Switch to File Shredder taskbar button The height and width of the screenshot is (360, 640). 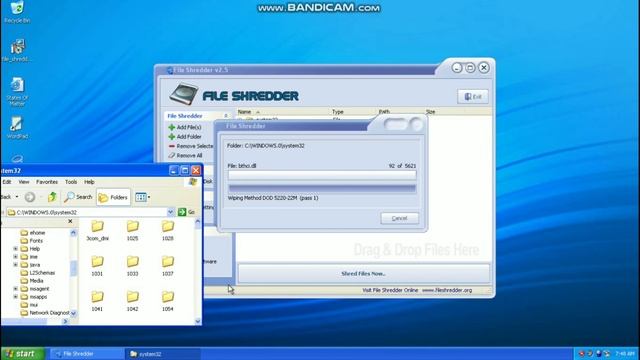tap(87, 354)
